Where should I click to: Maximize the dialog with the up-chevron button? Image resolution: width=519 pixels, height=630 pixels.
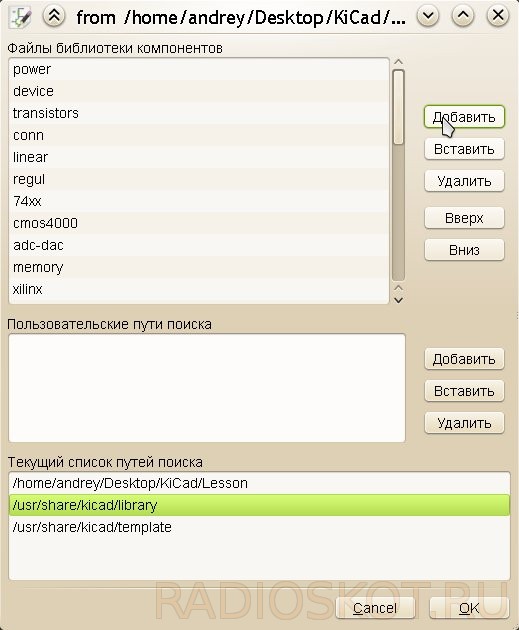(463, 16)
